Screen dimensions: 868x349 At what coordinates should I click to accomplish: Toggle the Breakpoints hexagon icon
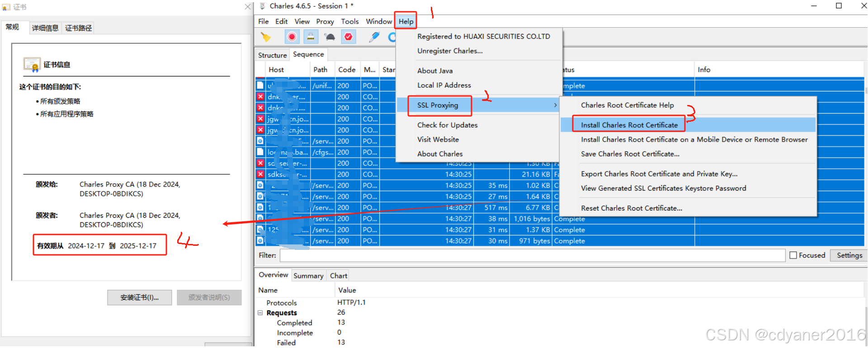point(349,37)
